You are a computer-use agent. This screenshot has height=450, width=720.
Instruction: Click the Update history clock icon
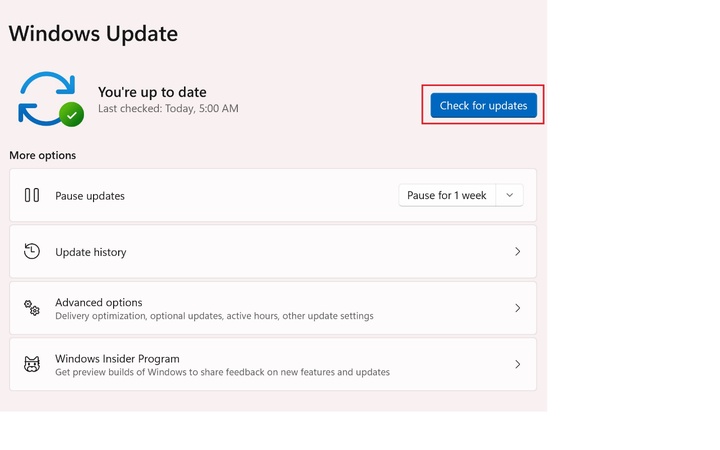(x=32, y=251)
